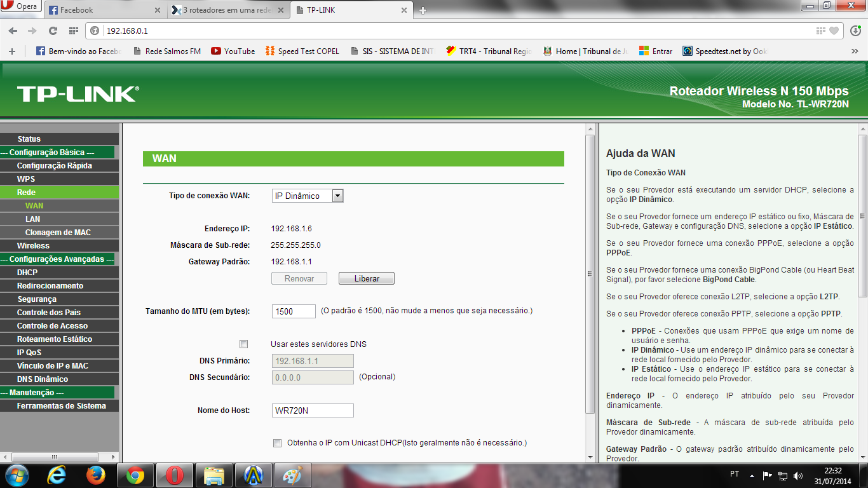This screenshot has height=488, width=868.
Task: Open the network icon in system tray
Action: point(783,475)
